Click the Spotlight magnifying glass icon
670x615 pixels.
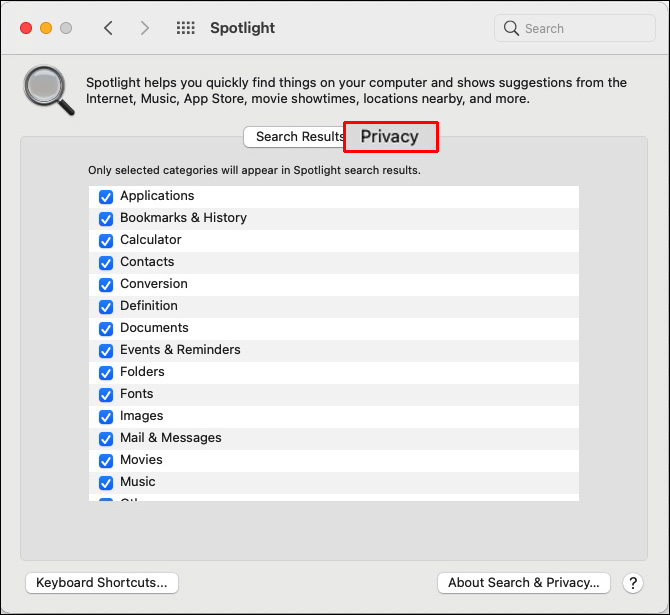[x=49, y=91]
